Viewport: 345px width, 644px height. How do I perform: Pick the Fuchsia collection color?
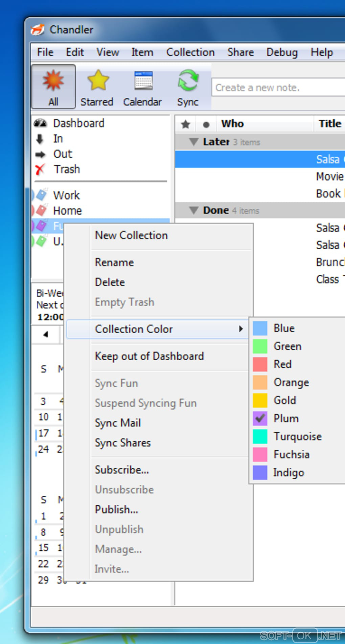[298, 454]
